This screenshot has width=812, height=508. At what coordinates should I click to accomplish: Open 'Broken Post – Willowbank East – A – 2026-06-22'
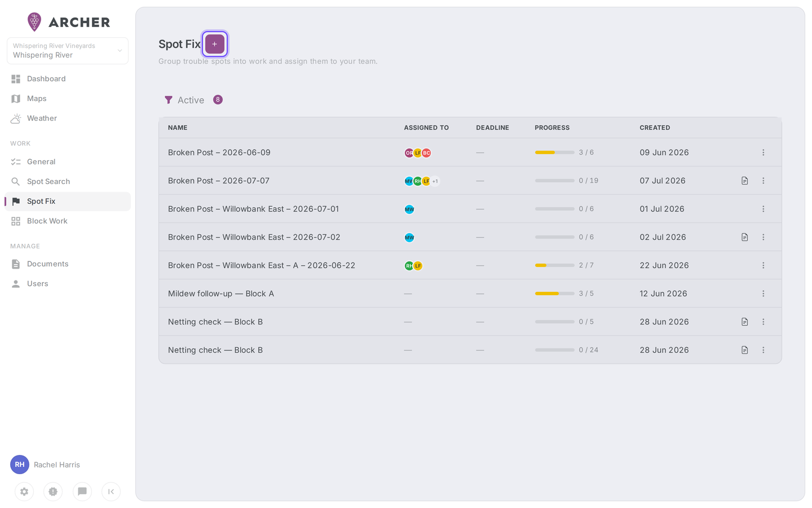[x=262, y=265]
